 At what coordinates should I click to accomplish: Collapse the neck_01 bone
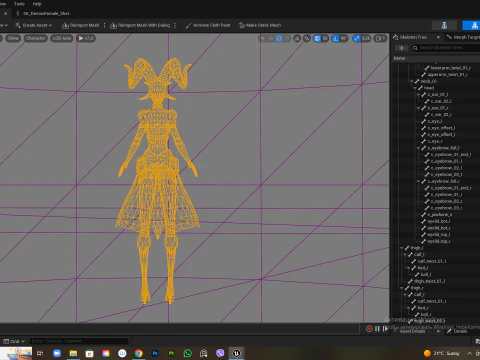[x=412, y=81]
